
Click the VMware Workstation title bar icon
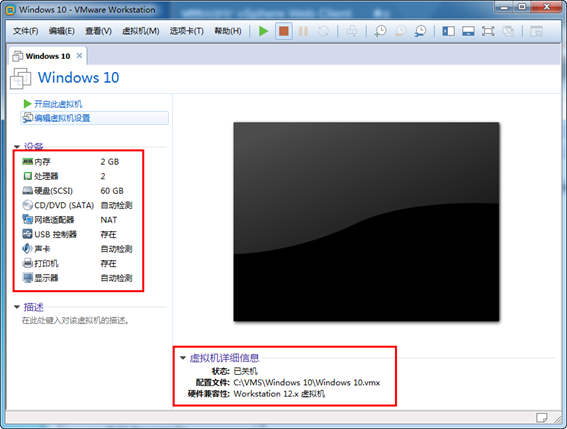tap(10, 10)
